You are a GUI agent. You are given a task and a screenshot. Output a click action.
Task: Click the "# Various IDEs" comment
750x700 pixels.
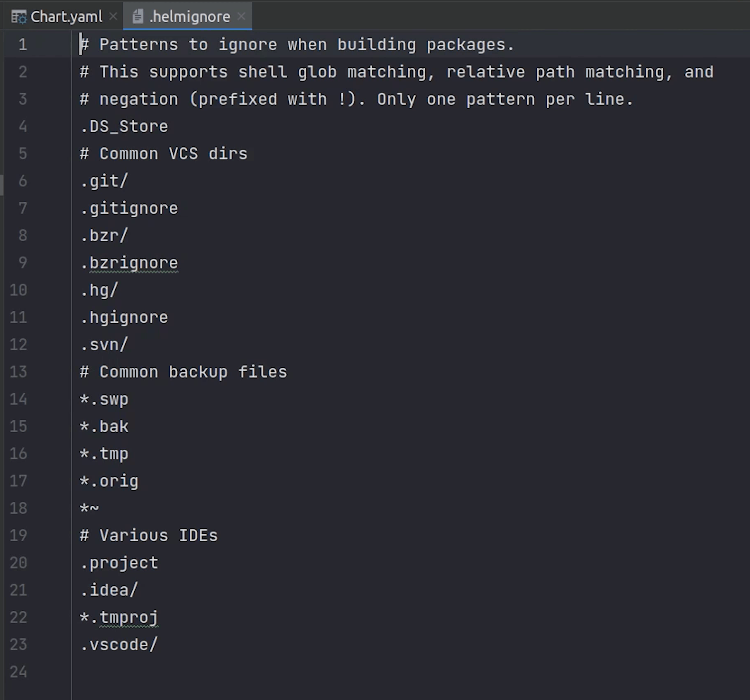(x=149, y=536)
